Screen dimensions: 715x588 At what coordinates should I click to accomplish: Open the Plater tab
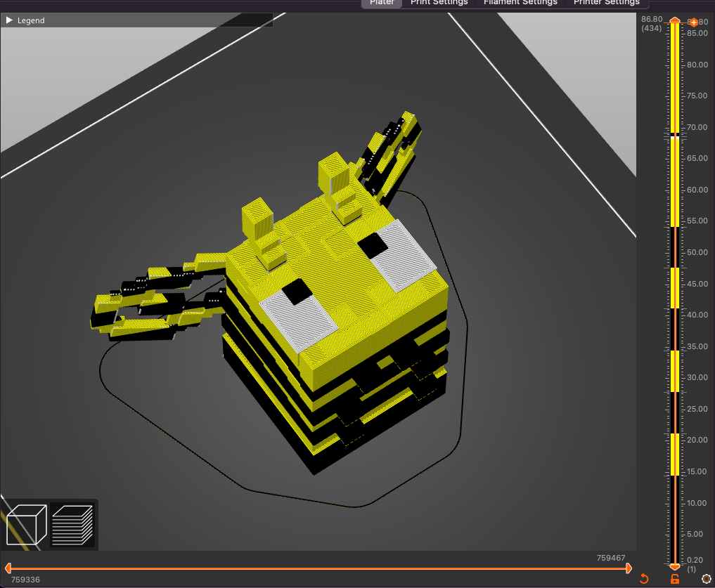point(382,3)
